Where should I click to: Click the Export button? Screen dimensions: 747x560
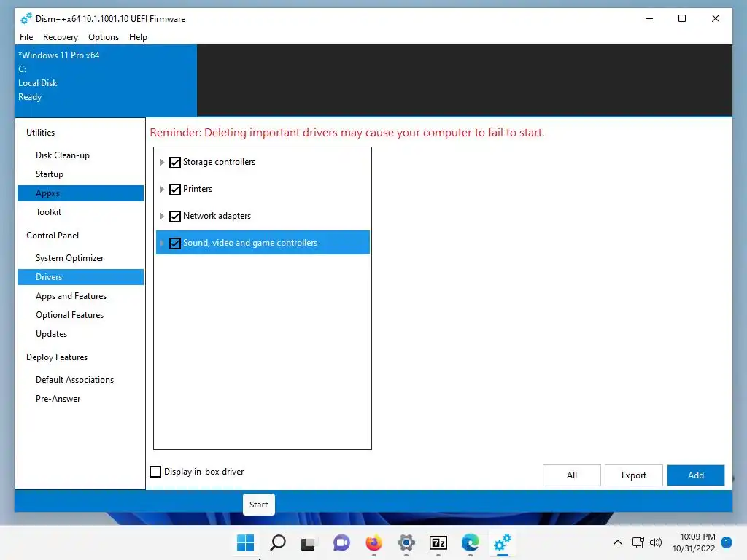pos(634,475)
